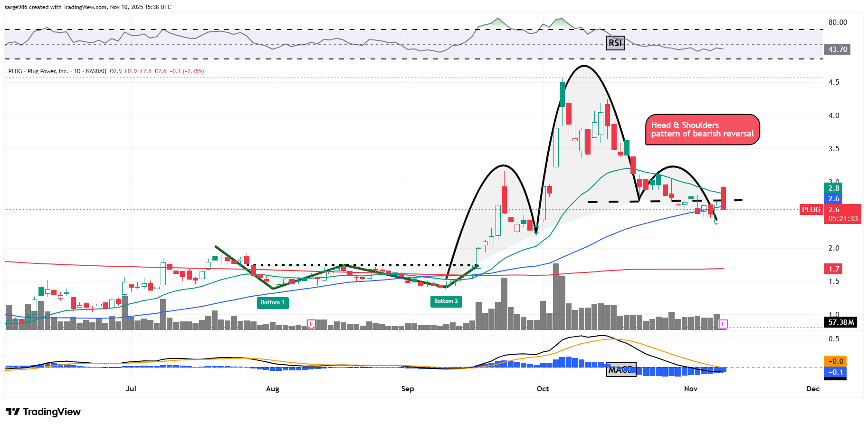This screenshot has width=868, height=426.
Task: Click the RSI value tag 43.70
Action: tap(838, 49)
